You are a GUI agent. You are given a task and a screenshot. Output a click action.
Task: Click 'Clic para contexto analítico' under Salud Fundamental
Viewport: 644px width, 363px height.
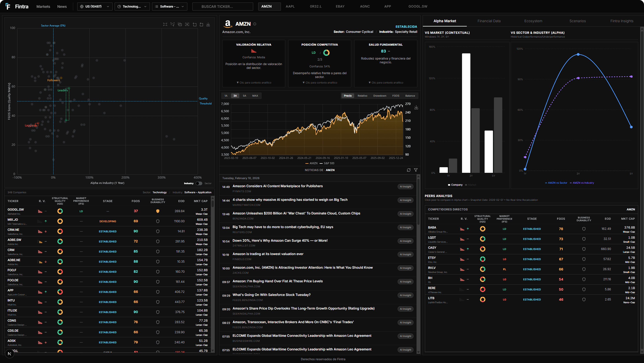tap(385, 82)
